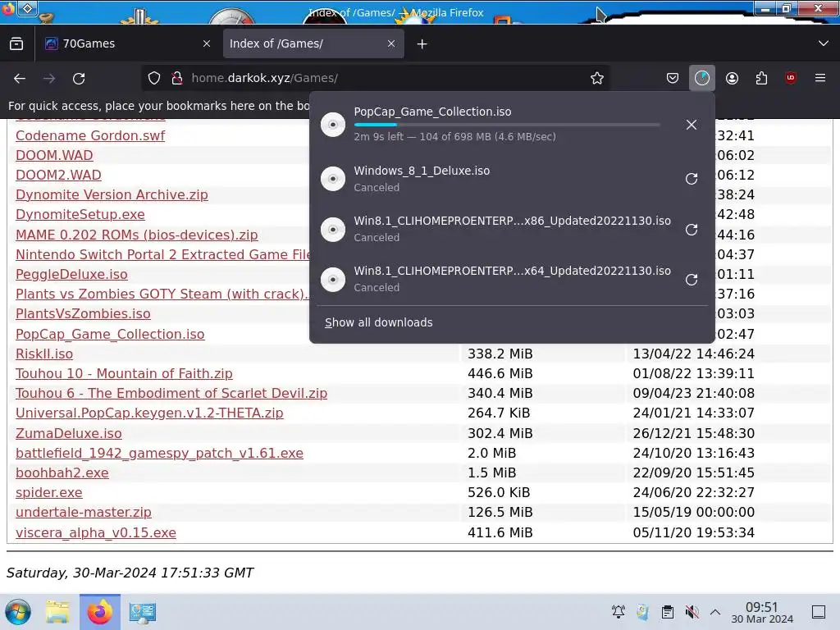Switch to the 70Games tab

(x=126, y=44)
